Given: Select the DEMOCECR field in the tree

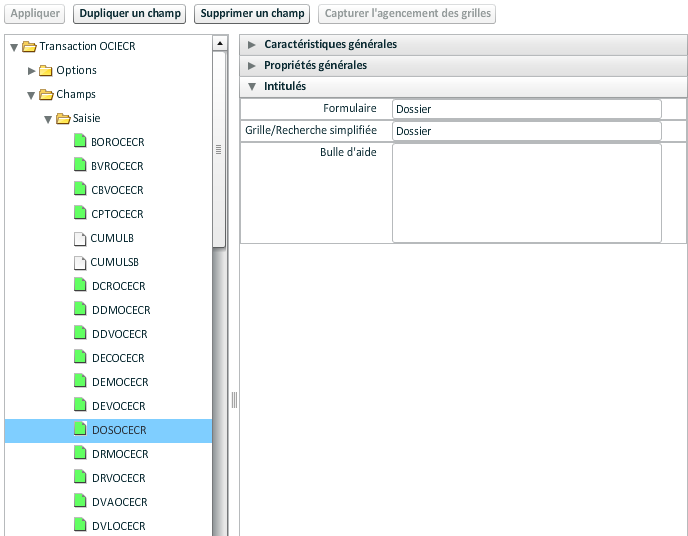Looking at the screenshot, I should (119, 382).
